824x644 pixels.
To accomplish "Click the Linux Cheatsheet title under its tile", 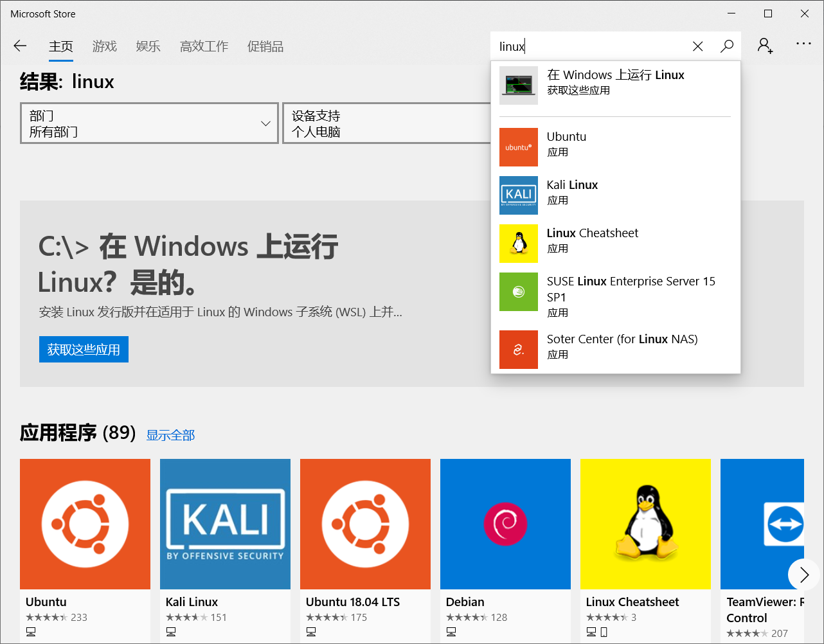I will pos(632,602).
